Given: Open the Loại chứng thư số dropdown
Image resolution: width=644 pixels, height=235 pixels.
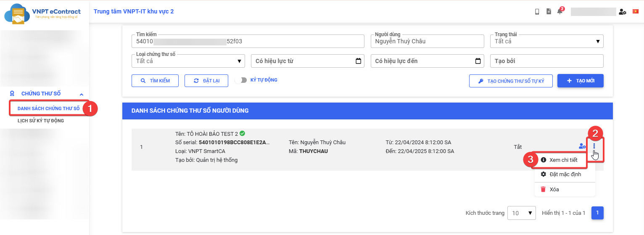Looking at the screenshot, I should tap(188, 61).
